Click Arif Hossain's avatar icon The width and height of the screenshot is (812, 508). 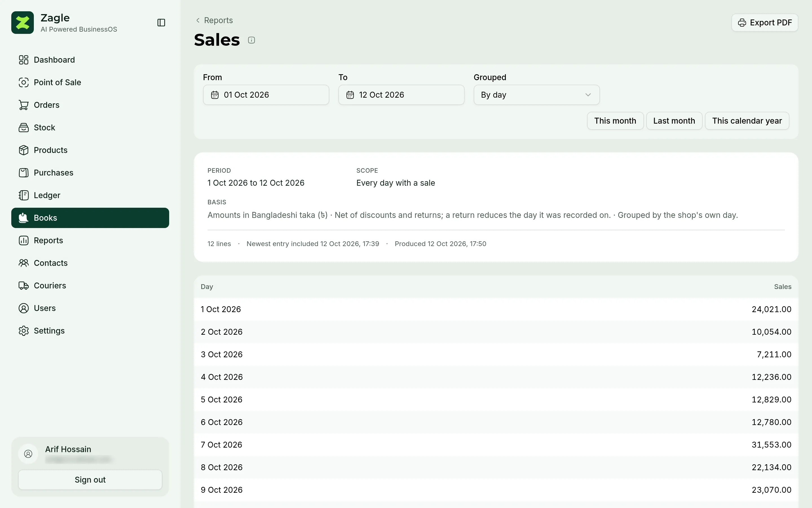(28, 454)
